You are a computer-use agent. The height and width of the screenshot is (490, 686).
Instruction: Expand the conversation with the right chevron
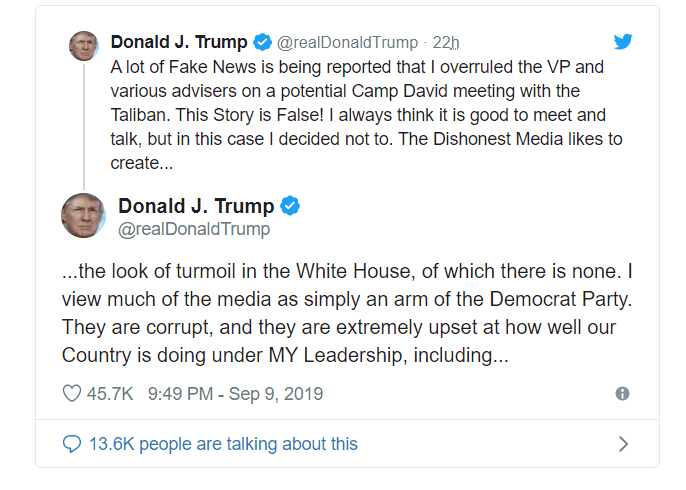[623, 443]
